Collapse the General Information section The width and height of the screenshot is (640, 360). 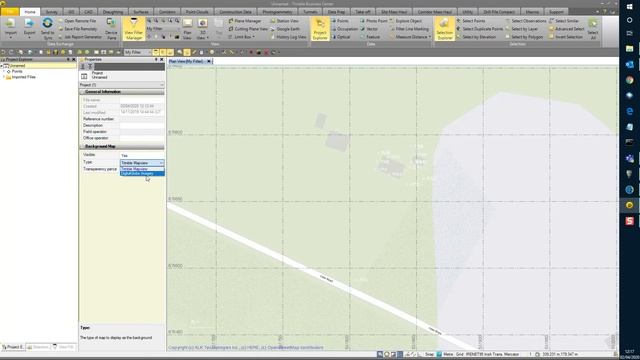coord(82,92)
